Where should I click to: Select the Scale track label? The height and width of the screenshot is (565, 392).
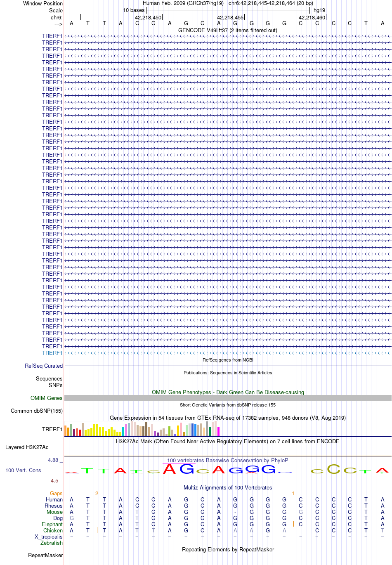[56, 10]
